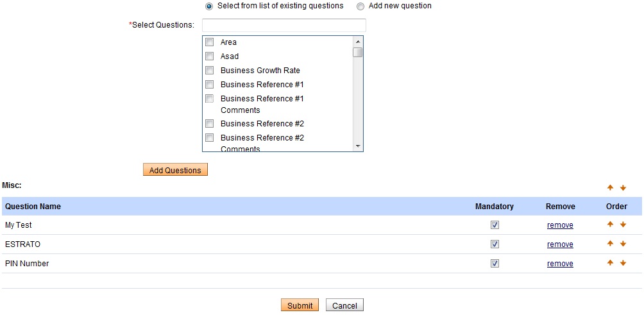Viewport: 644px width, 315px height.
Task: Move My Test question up
Action: pos(610,225)
